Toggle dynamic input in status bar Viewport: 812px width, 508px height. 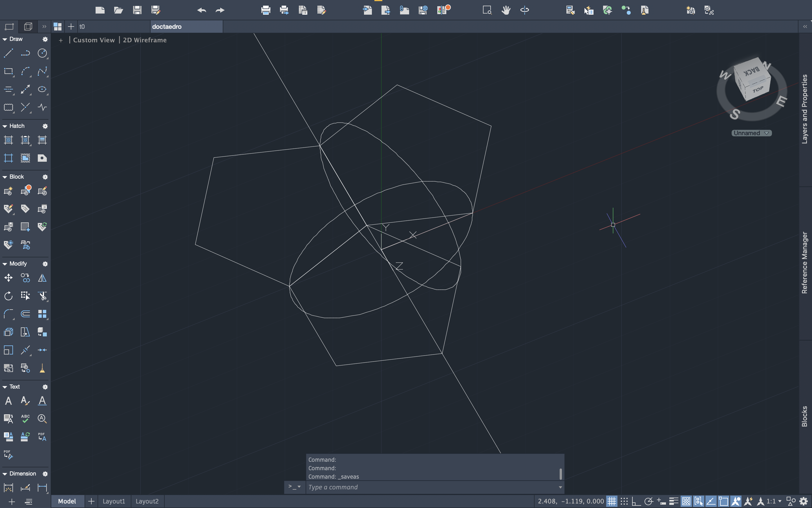[x=661, y=501]
